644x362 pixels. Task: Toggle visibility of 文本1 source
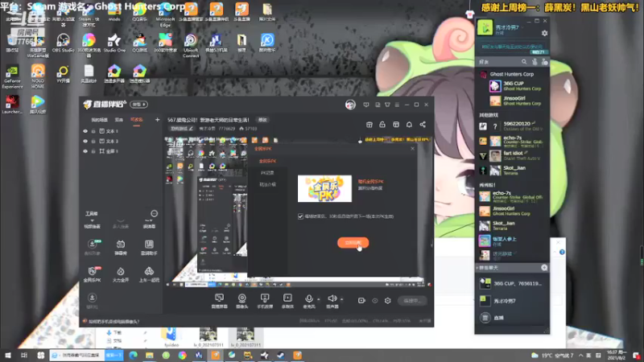pyautogui.click(x=85, y=131)
